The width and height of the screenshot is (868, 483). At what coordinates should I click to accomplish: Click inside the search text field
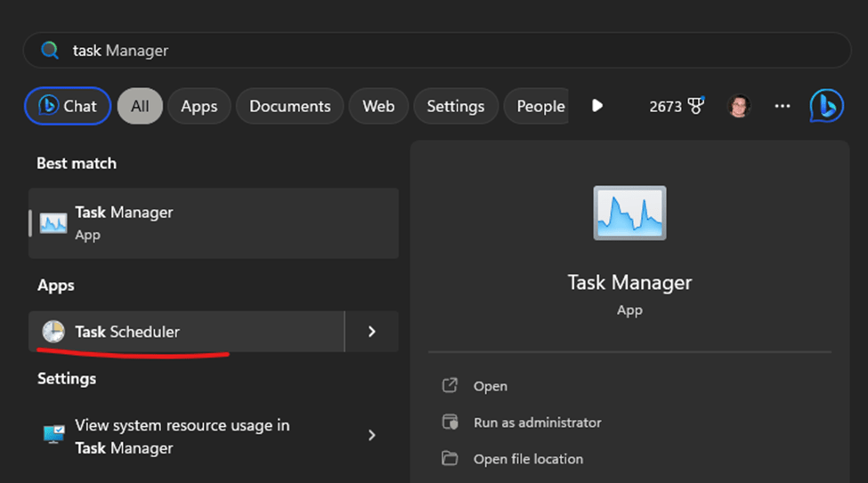coord(445,51)
